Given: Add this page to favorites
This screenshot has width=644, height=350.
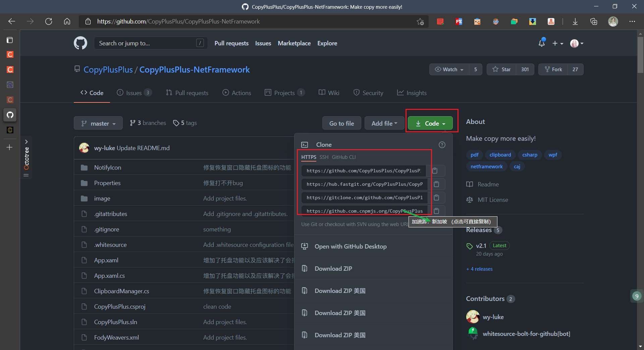Looking at the screenshot, I should click(x=420, y=21).
